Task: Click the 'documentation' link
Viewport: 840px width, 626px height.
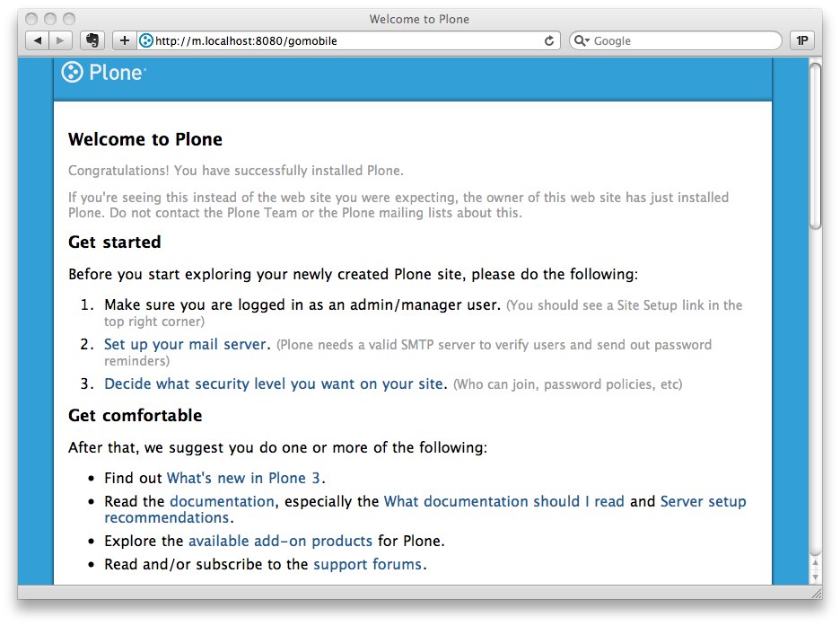Action: (x=221, y=501)
